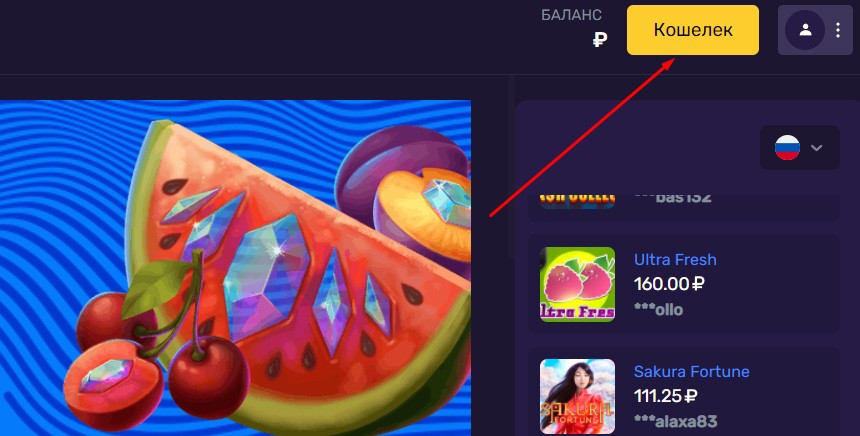Click the ruble currency balance icon
The height and width of the screenshot is (436, 860).
click(x=600, y=39)
